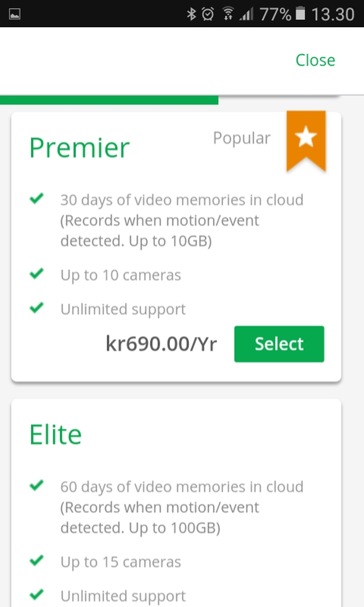This screenshot has width=364, height=607.
Task: Tap the Bluetooth icon in status bar
Action: pyautogui.click(x=191, y=15)
